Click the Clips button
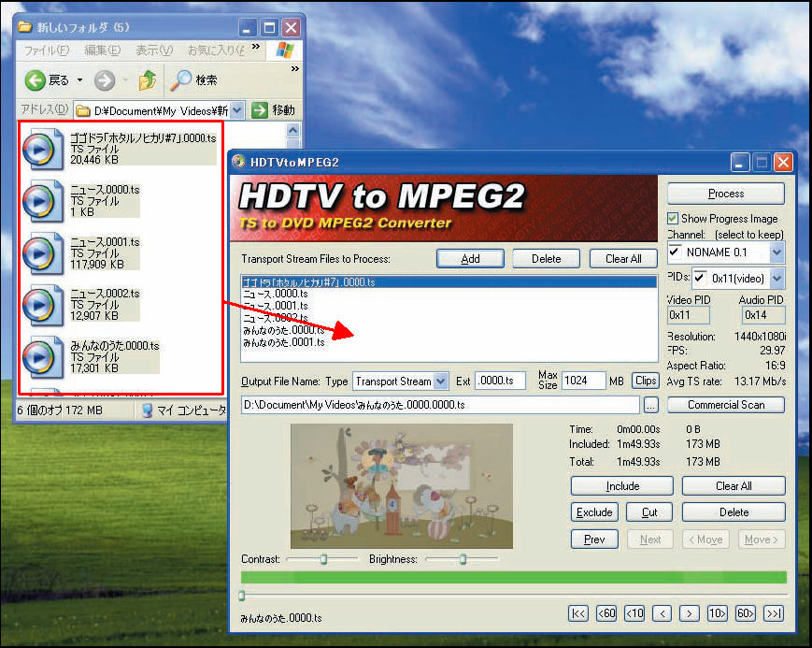812x648 pixels. (x=646, y=381)
